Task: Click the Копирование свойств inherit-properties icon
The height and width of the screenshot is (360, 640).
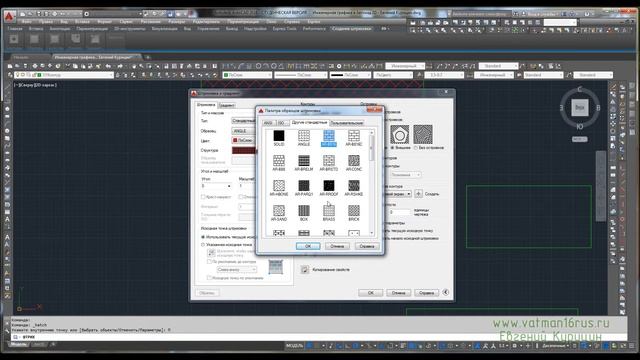Action: 304,269
